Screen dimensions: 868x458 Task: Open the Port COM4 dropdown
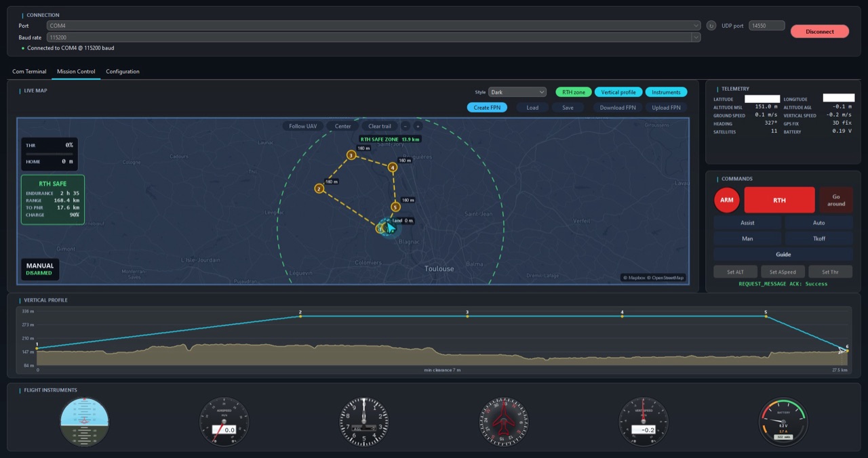374,26
